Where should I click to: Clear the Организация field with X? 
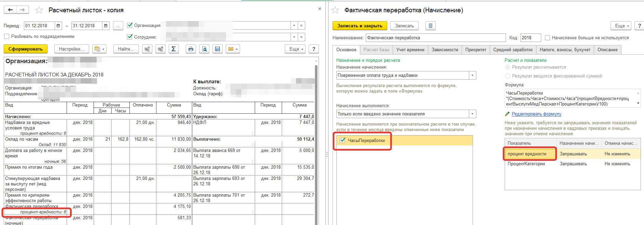point(301,26)
